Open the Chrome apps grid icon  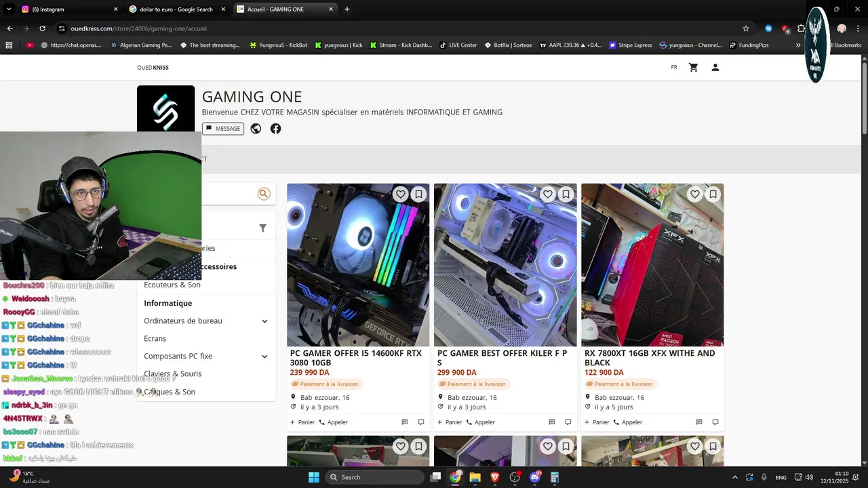pos(9,45)
